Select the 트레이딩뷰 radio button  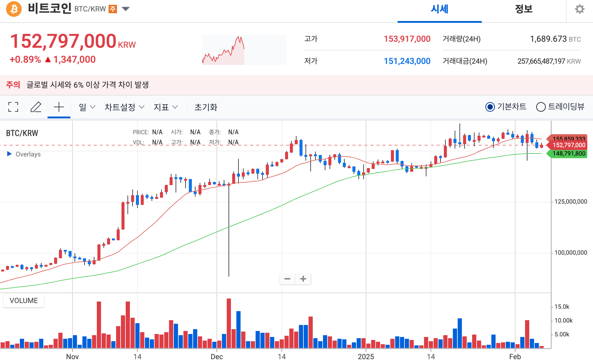(x=541, y=107)
